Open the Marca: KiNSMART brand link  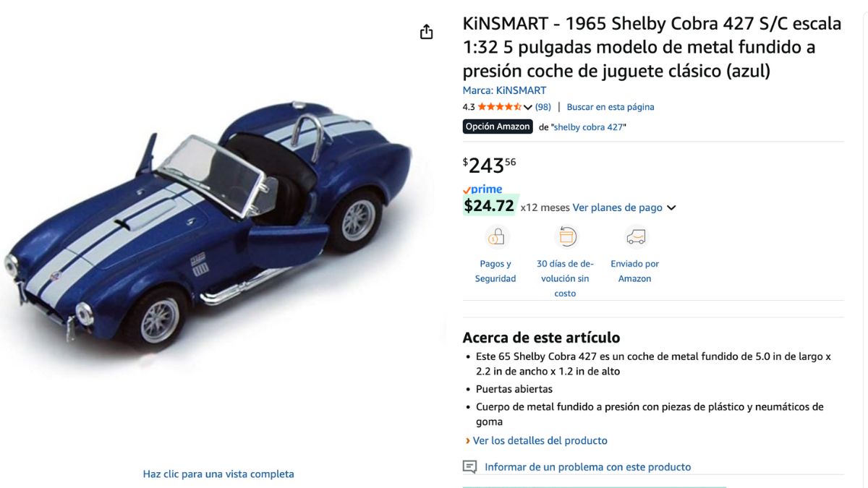coord(504,90)
